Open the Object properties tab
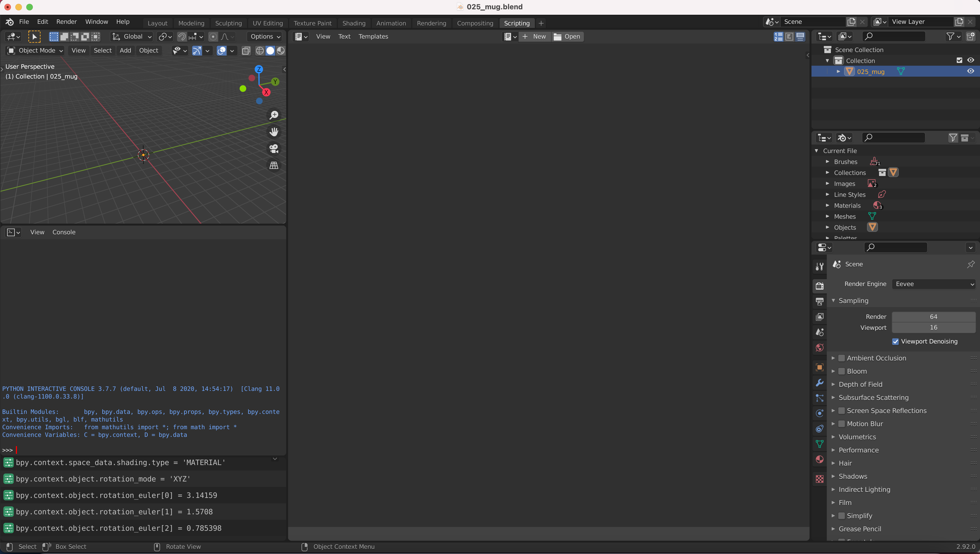 (819, 367)
